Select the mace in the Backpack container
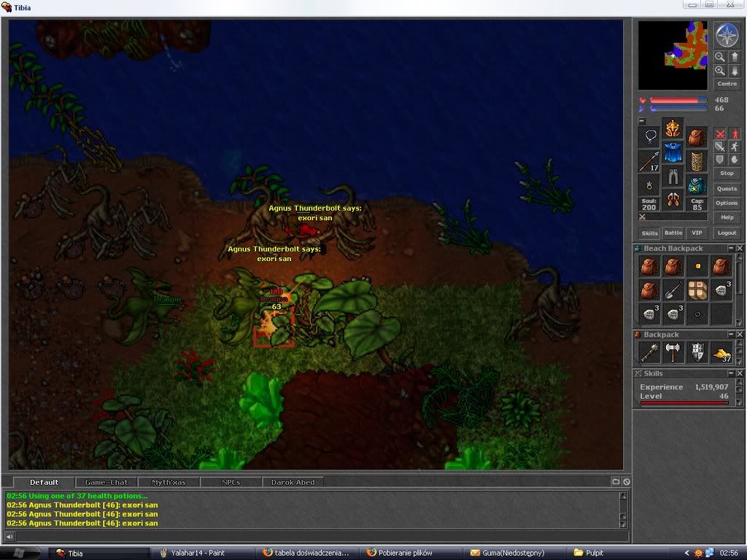 (650, 352)
